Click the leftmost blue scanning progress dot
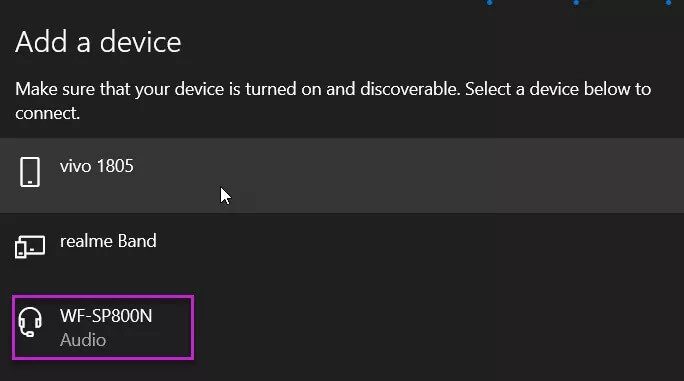Viewport: 684px width, 381px height. point(489,3)
